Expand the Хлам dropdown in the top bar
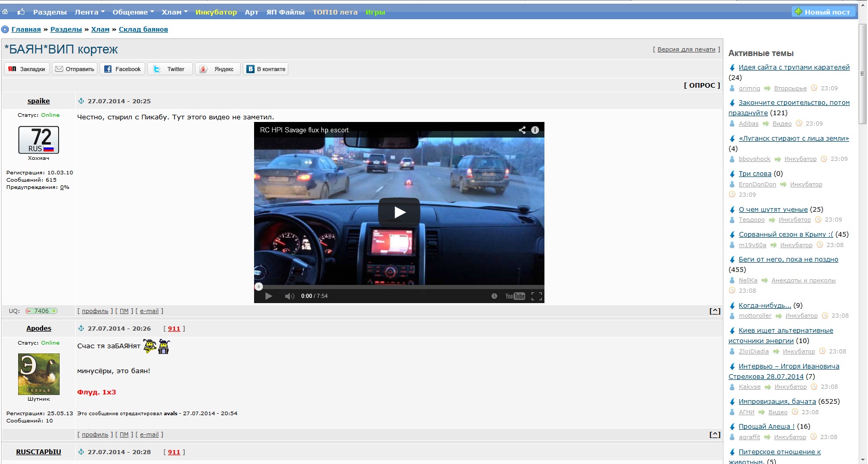The image size is (868, 464). [174, 12]
